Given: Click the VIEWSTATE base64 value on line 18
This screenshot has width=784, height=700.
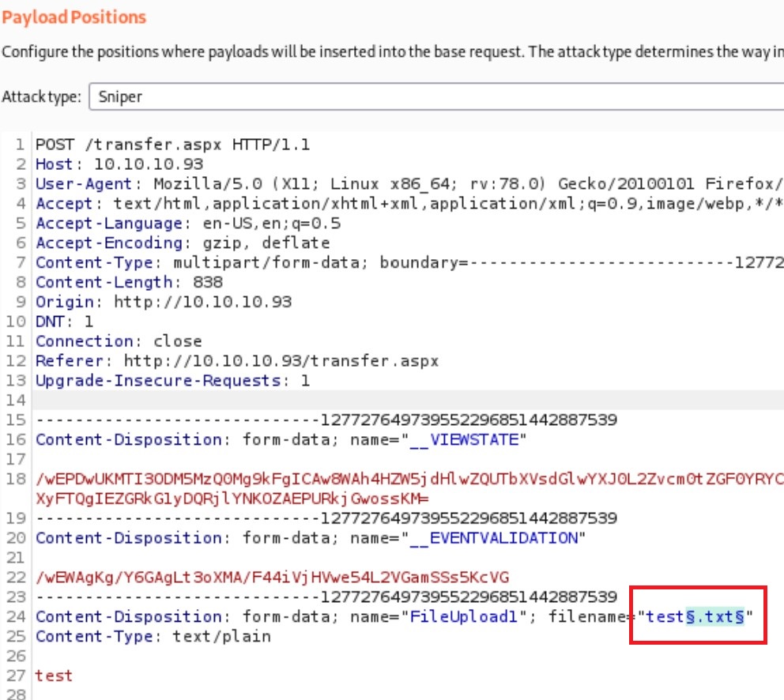Looking at the screenshot, I should point(395,479).
